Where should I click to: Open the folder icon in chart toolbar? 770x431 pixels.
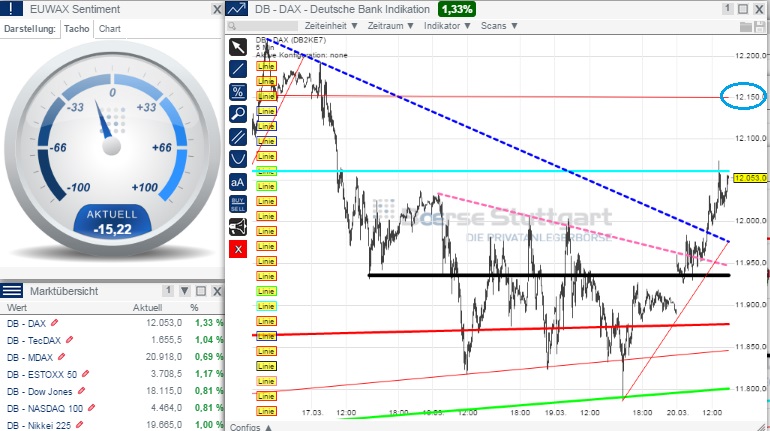point(745,27)
